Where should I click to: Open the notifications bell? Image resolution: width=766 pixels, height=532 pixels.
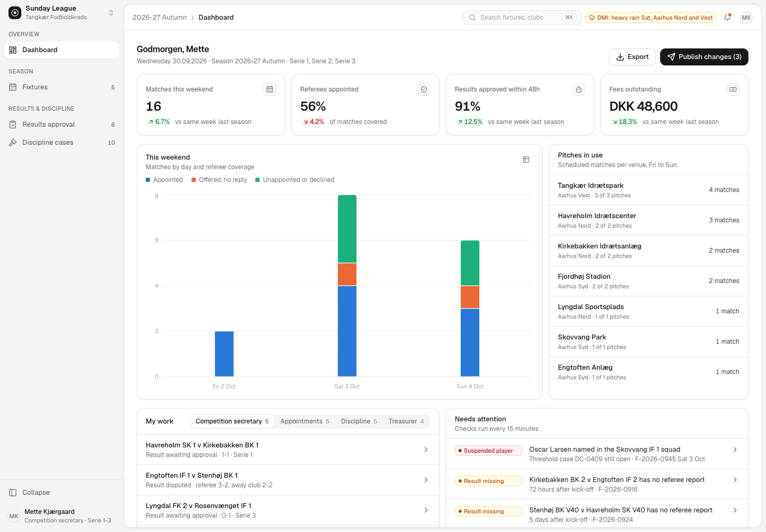coord(727,18)
